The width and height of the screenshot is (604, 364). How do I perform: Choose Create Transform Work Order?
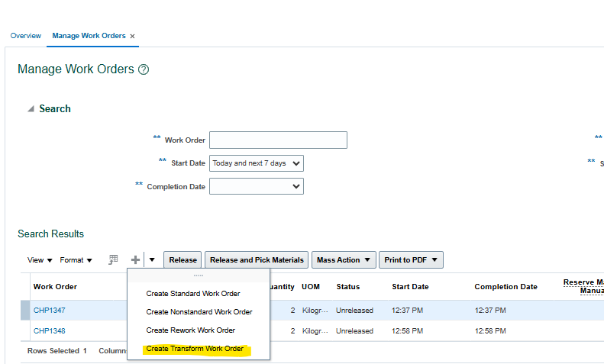195,349
